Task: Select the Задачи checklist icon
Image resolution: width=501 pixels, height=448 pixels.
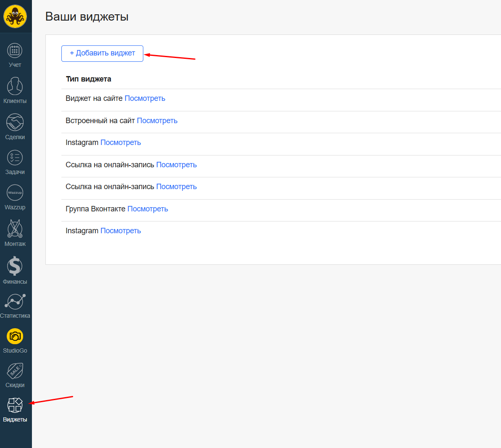Action: [x=15, y=162]
